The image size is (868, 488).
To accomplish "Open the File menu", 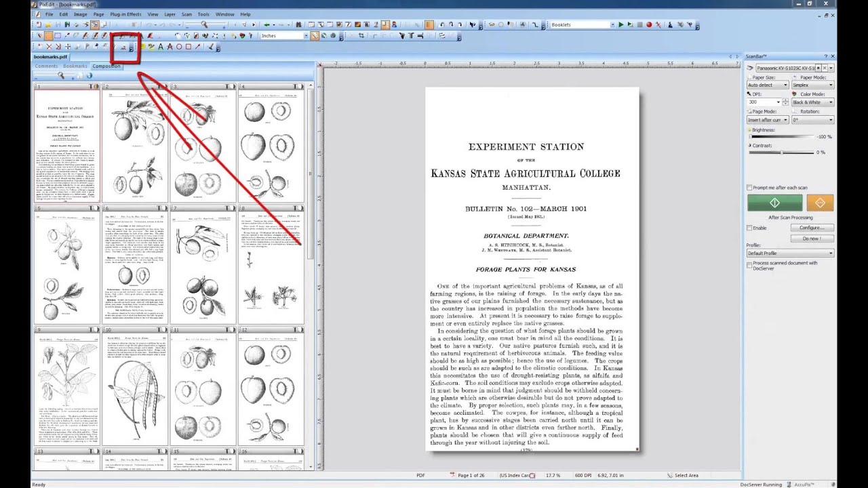I will [x=49, y=14].
